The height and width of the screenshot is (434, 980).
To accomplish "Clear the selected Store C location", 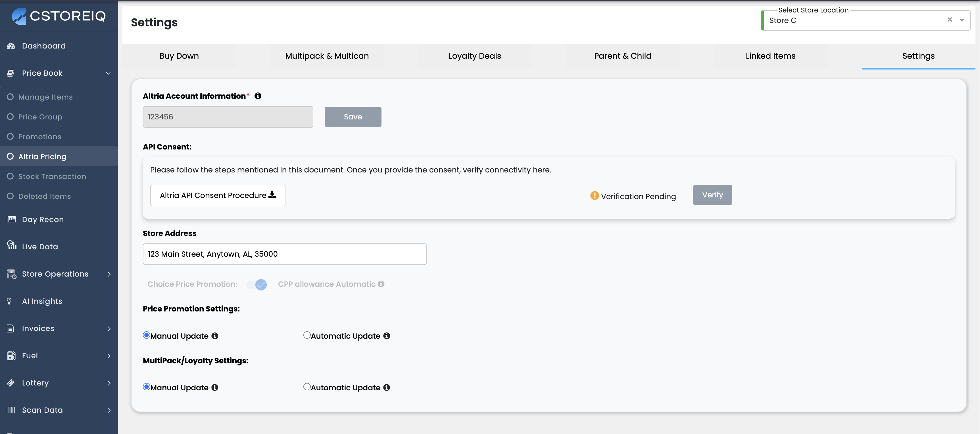I will [949, 20].
